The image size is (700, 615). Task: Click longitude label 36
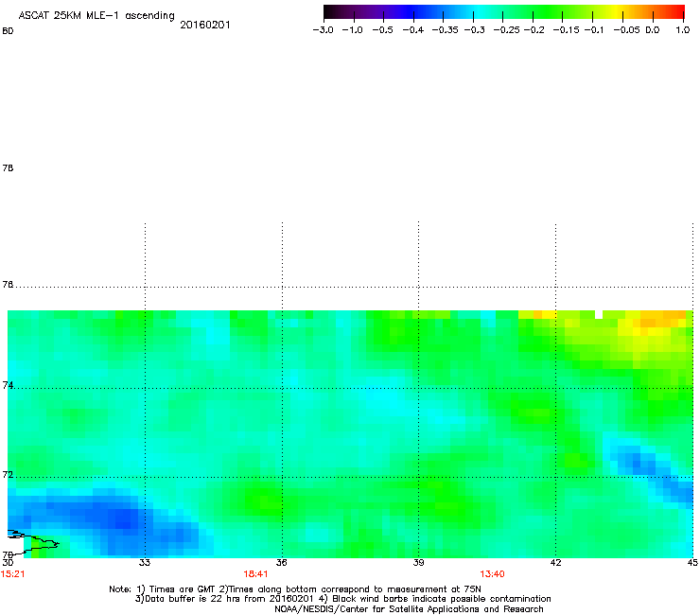(x=282, y=563)
